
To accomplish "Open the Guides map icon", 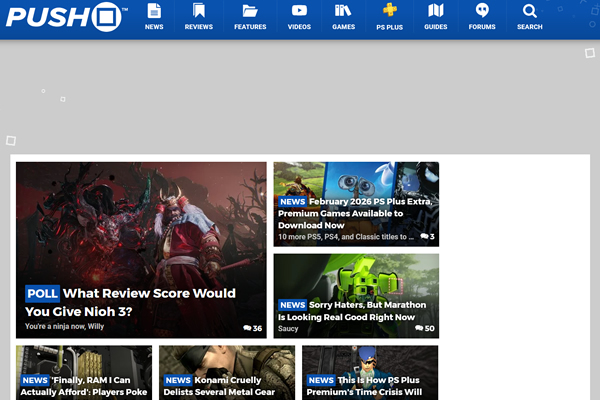I will pos(435,11).
